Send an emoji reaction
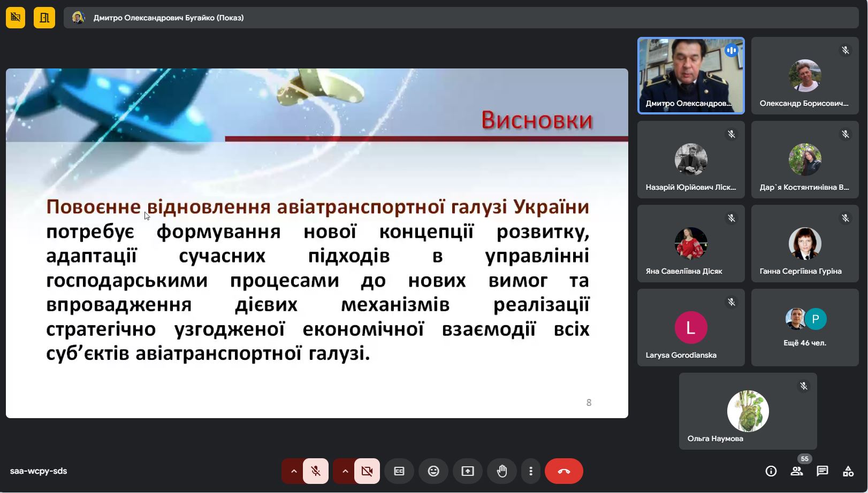Image resolution: width=868 pixels, height=493 pixels. [433, 471]
